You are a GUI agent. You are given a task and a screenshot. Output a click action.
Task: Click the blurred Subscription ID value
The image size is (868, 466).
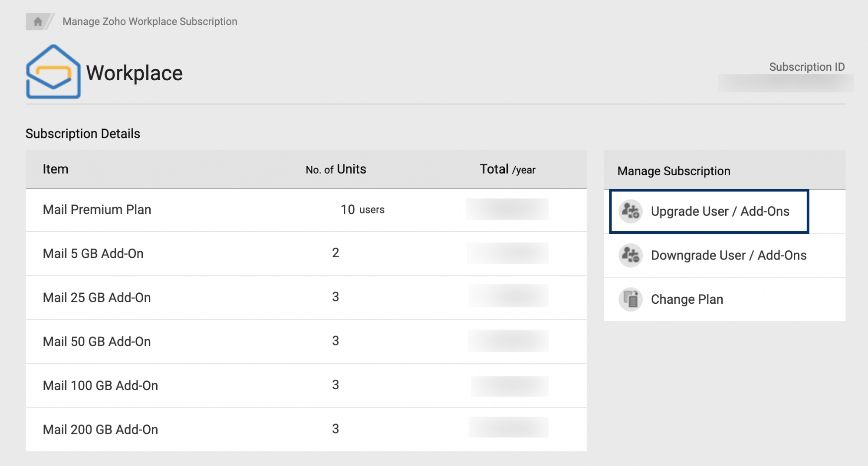(786, 83)
